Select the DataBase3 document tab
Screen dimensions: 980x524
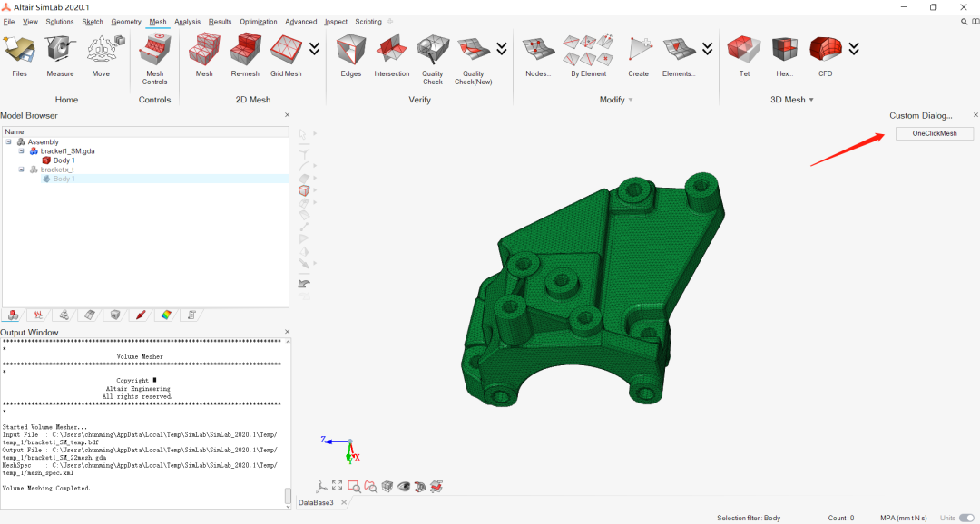(x=317, y=503)
